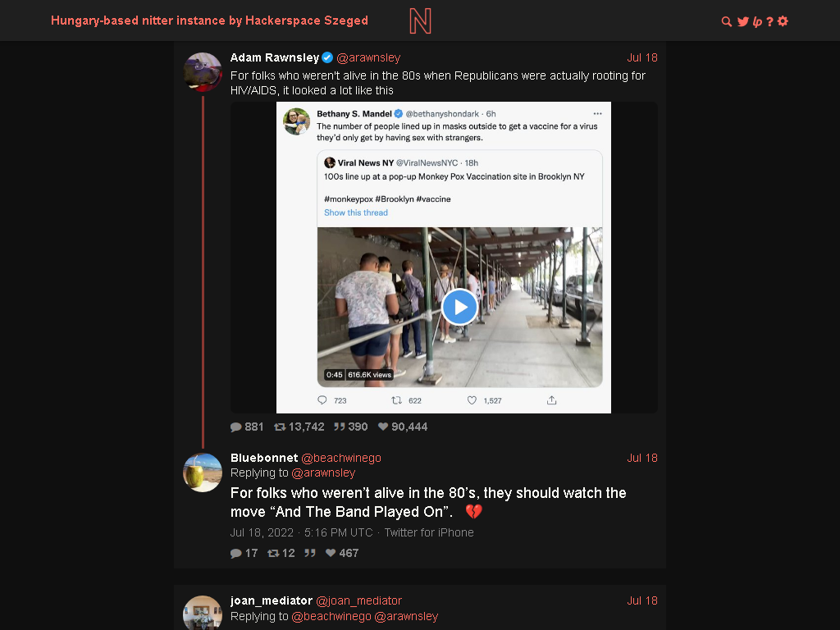Open the Jul 18, 2022 5:16 PM timestamp

point(302,532)
